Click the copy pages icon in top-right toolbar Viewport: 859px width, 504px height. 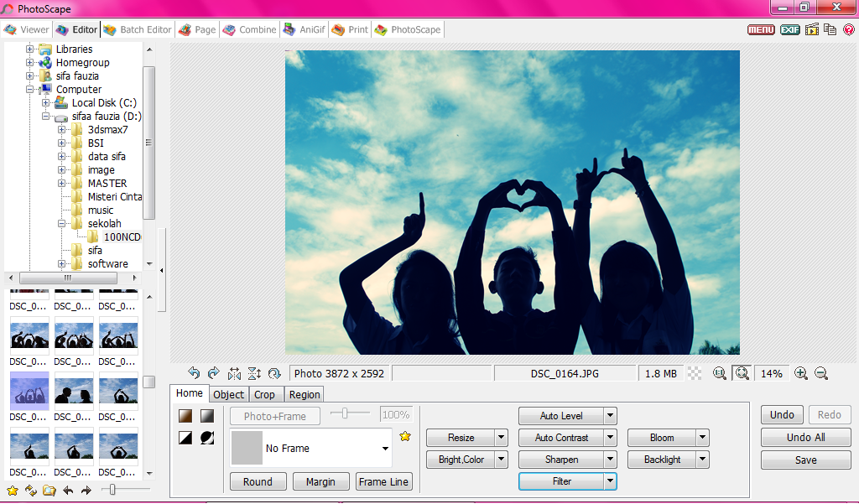pyautogui.click(x=830, y=29)
